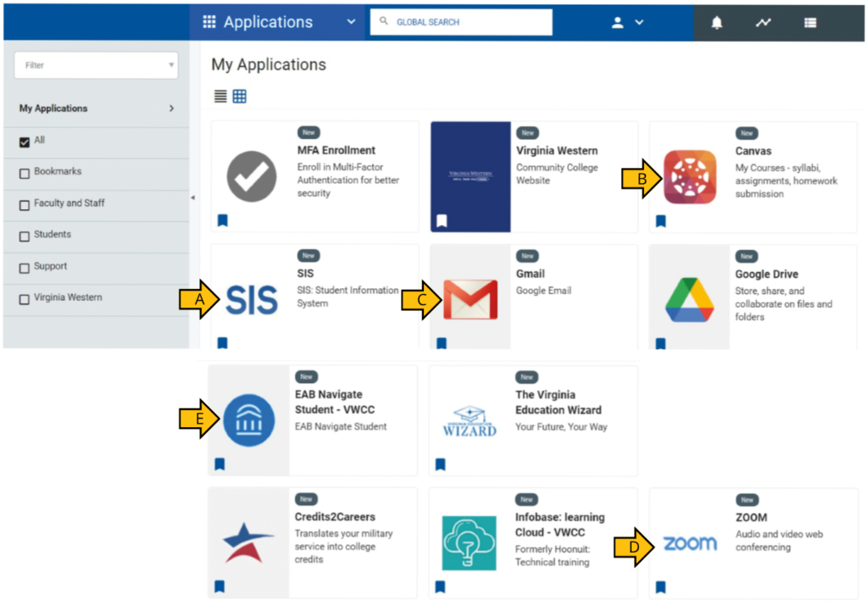Click "Your Future, Your Way" text

coord(561,427)
